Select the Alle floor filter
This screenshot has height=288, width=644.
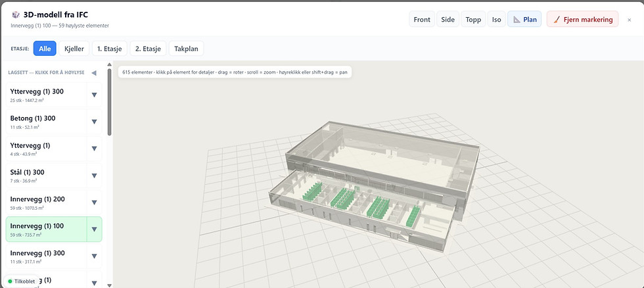[45, 49]
